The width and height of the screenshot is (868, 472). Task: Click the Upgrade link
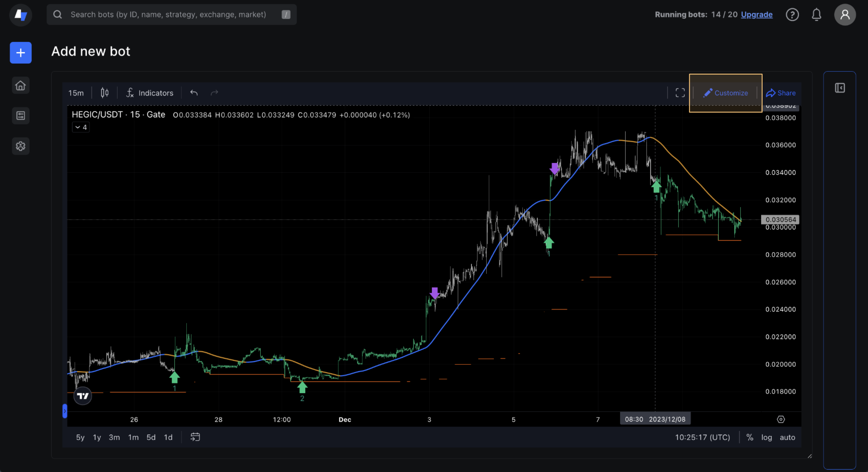coord(756,14)
